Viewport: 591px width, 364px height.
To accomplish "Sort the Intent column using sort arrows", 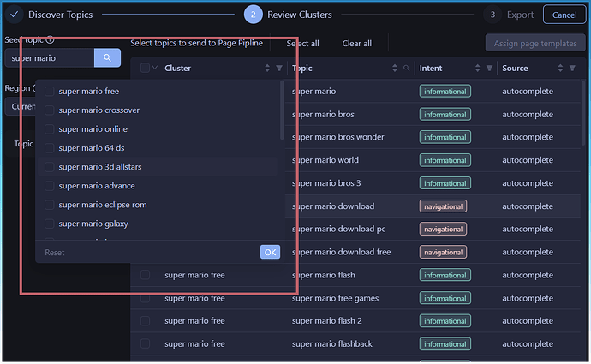I will point(477,69).
